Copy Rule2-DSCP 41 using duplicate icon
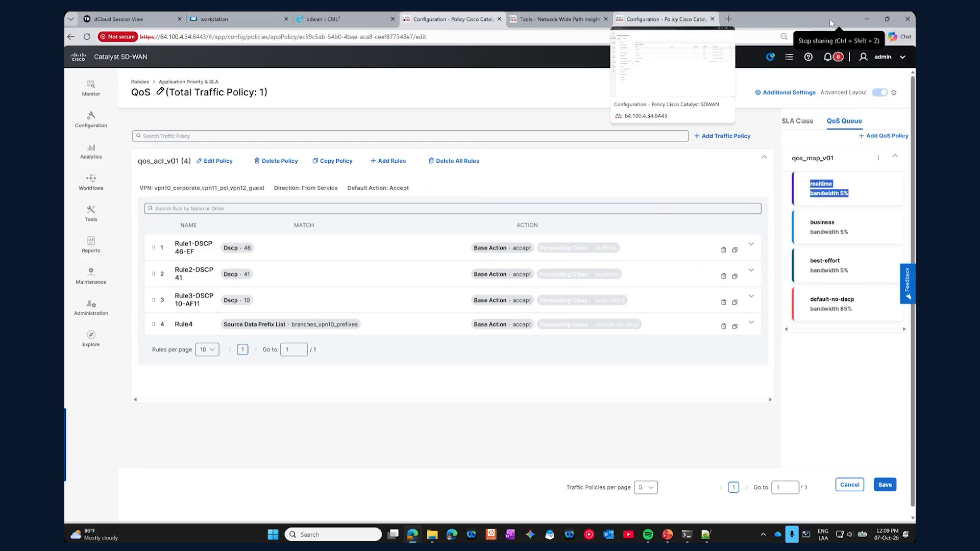The height and width of the screenshot is (551, 980). coord(735,276)
